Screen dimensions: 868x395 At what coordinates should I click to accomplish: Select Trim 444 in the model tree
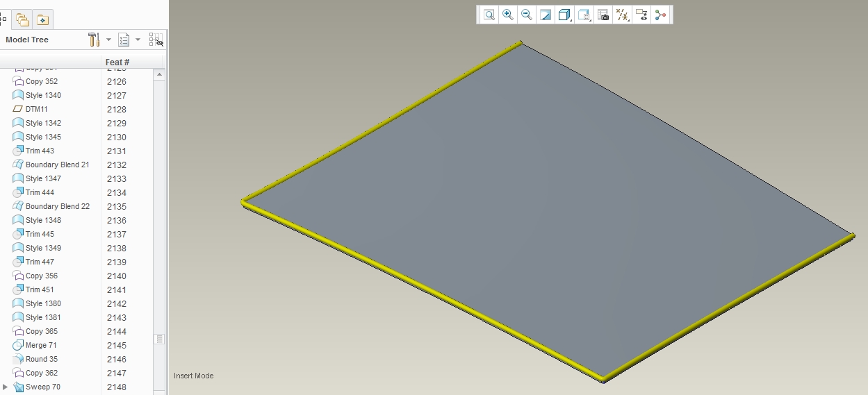(x=40, y=192)
